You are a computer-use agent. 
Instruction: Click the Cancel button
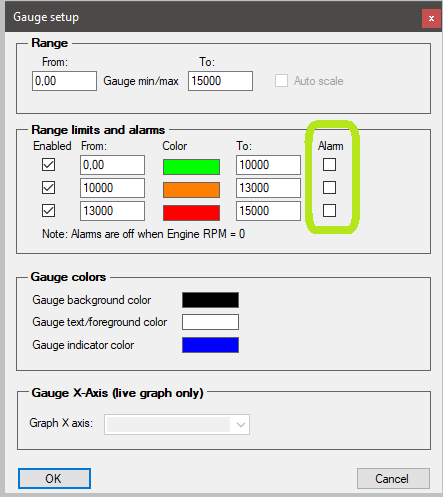pos(393,479)
